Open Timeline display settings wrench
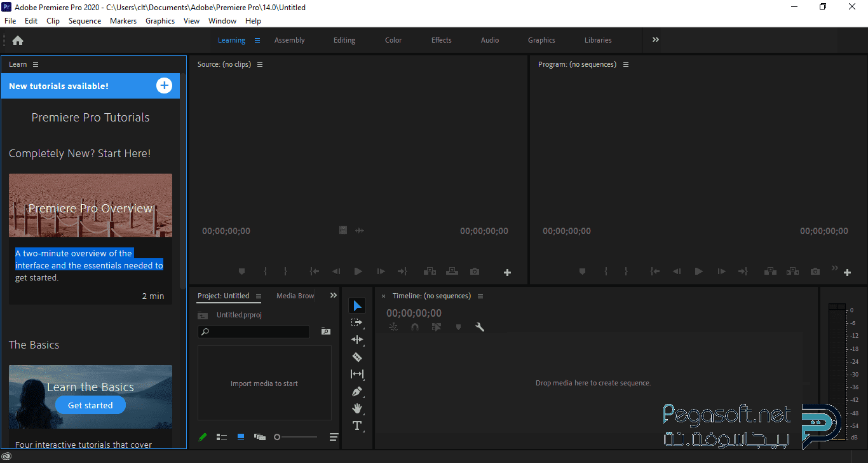 pos(480,327)
